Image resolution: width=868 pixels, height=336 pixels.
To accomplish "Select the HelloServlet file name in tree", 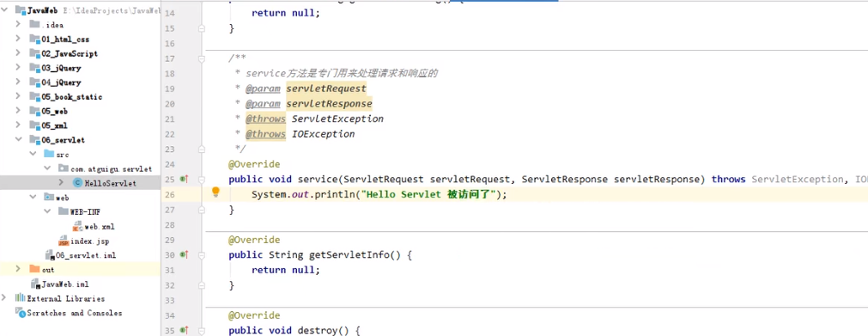I will point(110,183).
